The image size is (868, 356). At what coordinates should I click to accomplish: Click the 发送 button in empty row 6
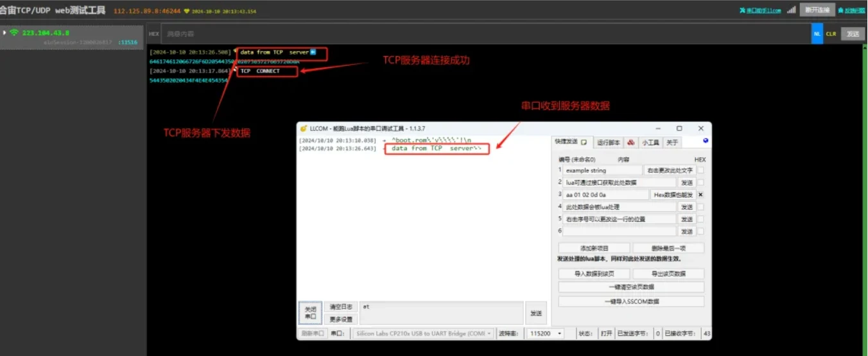687,231
